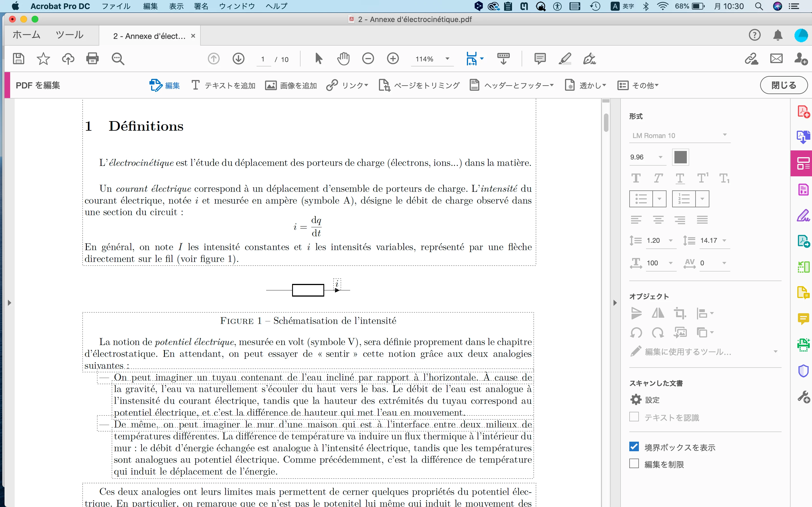This screenshot has width=812, height=507.
Task: Click the zoom in plus icon
Action: pos(392,59)
